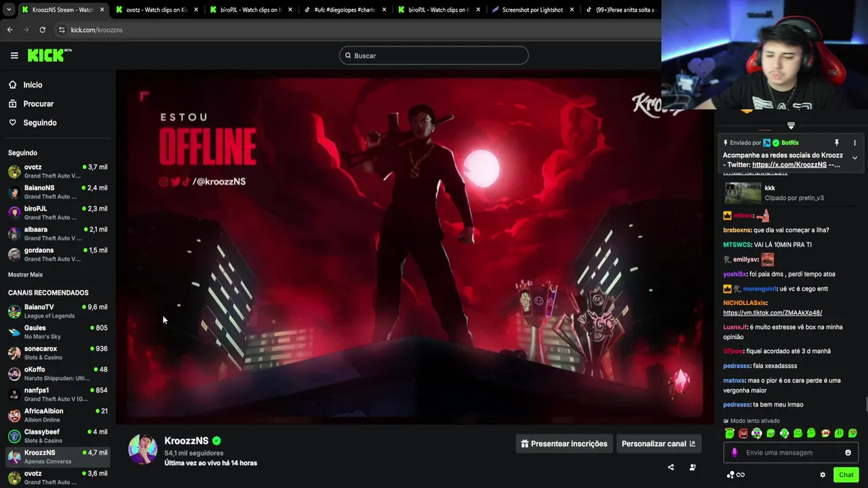
Task: Open recommended channel sonecarox
Action: point(58,352)
